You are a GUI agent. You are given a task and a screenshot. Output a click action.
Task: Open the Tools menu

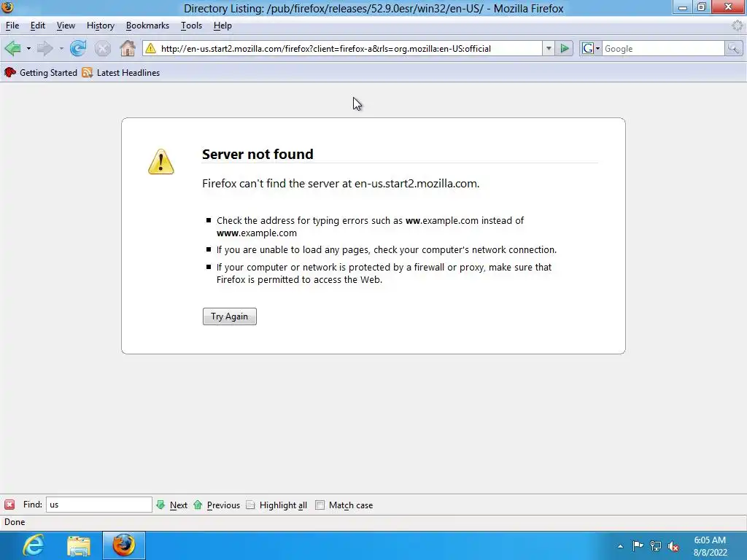coord(192,26)
